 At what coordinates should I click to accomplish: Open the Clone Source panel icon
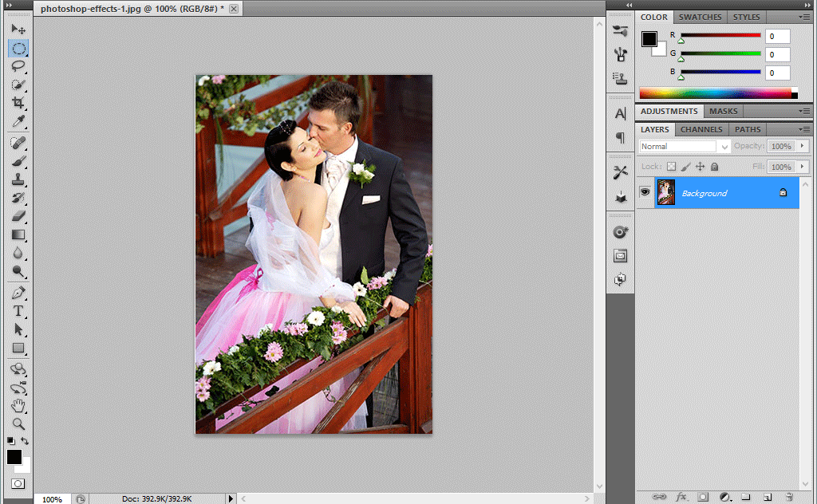click(x=620, y=78)
